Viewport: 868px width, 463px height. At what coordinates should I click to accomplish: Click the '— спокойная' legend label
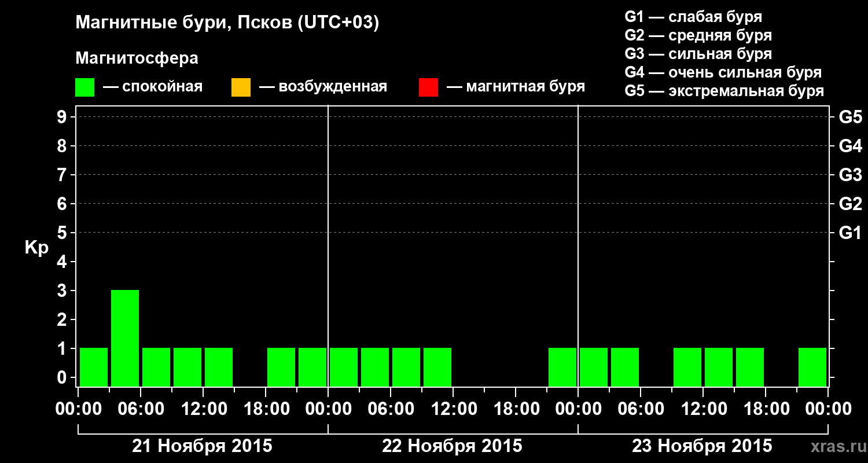(x=153, y=87)
